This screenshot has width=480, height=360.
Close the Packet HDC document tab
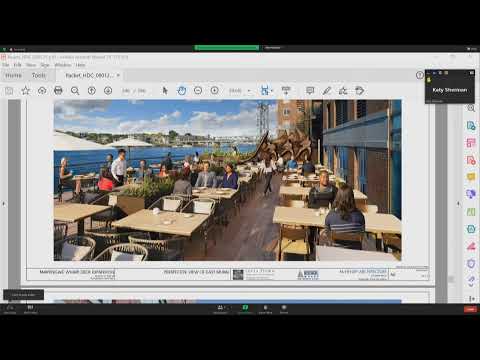(118, 76)
